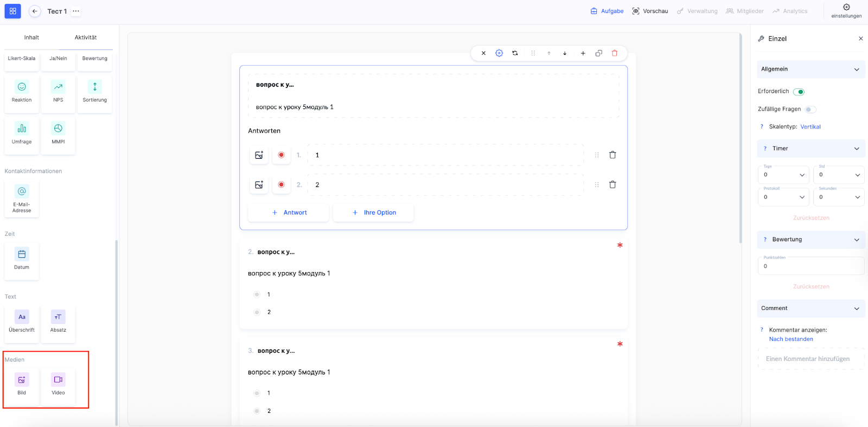Add the Datum field element
Screen dimensions: 868x427
point(22,258)
